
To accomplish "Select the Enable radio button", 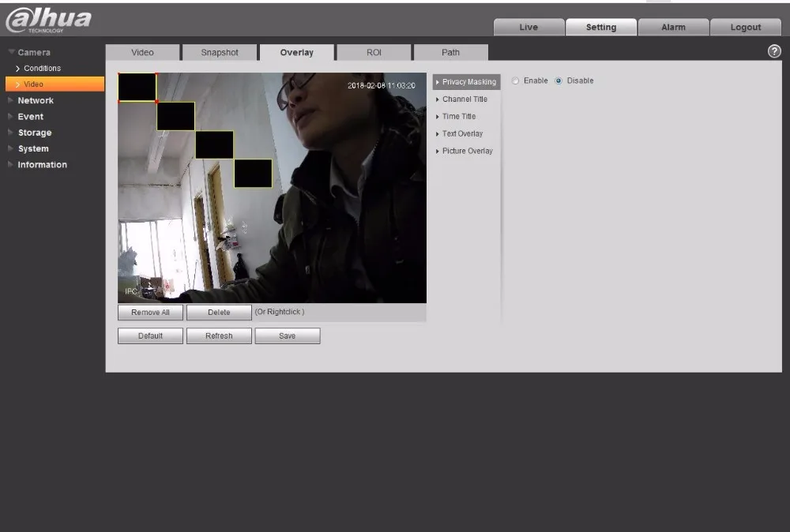I will (515, 81).
